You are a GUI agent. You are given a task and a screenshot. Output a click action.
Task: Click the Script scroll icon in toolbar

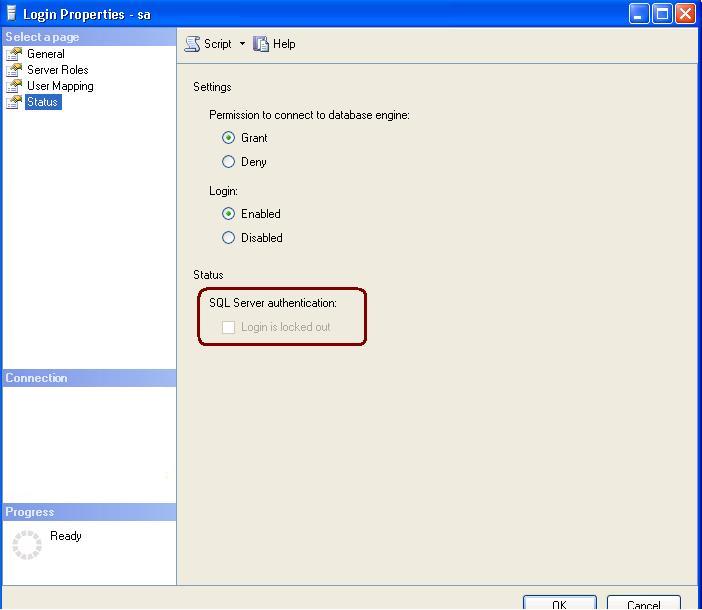coord(192,44)
